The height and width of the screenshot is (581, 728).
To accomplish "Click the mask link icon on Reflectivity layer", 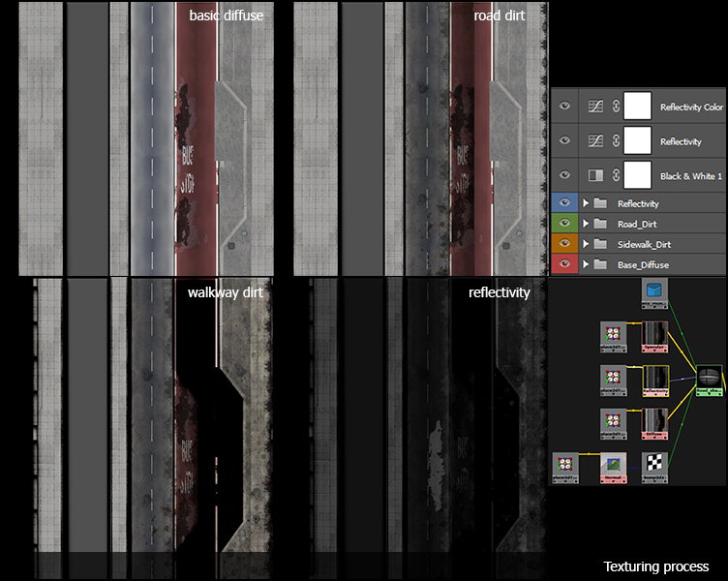I will tap(616, 141).
